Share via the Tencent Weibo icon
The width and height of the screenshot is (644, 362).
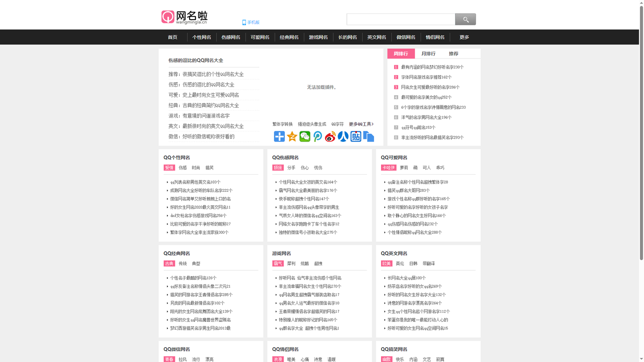(x=318, y=137)
